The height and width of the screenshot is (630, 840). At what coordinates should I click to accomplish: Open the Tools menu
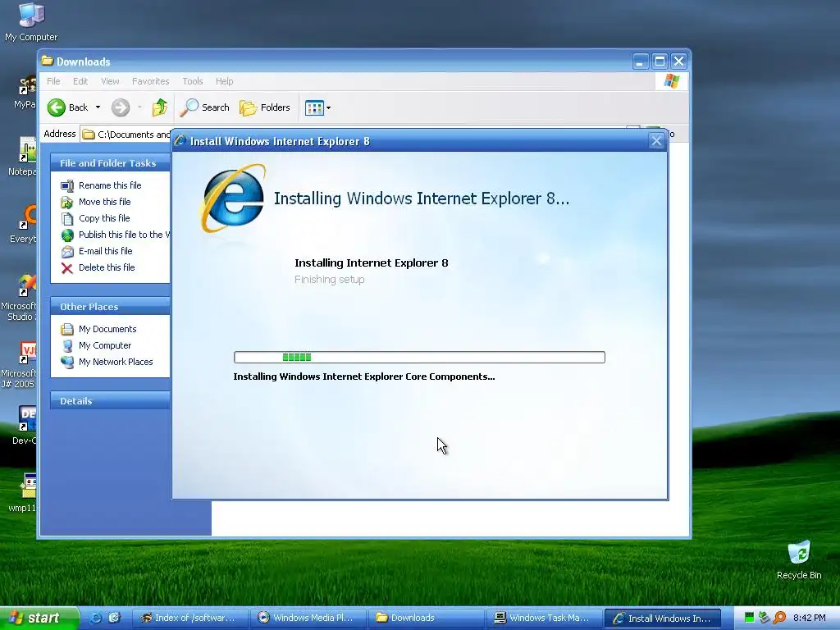pos(192,81)
